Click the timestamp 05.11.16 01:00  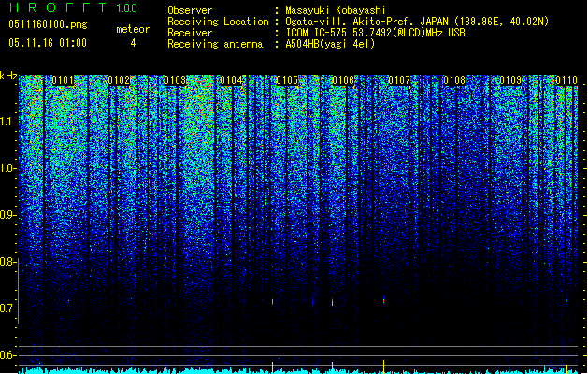48,43
